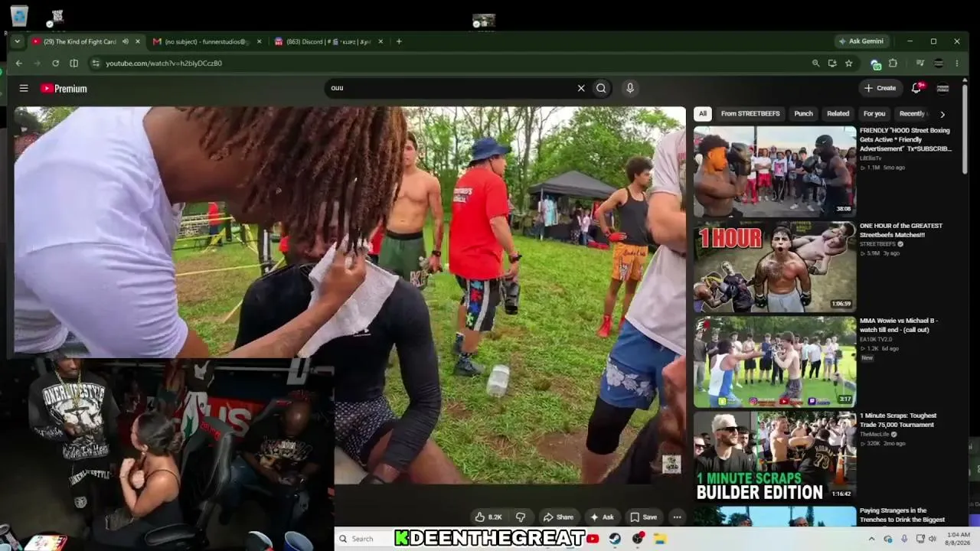Show more filter chips with right arrow
The width and height of the screenshot is (980, 551).
[x=942, y=114]
